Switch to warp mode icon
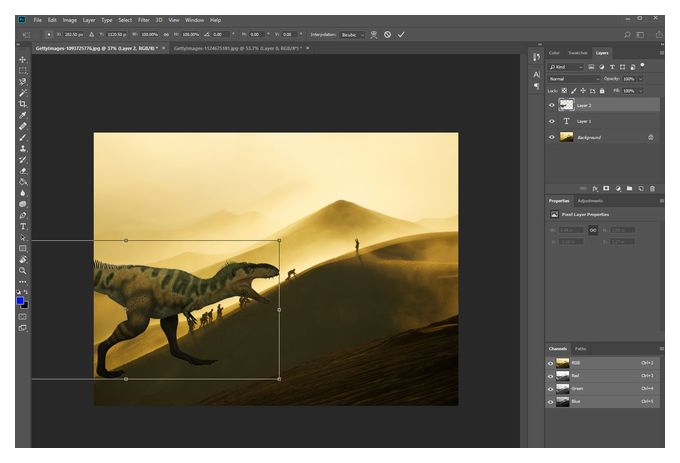 pos(374,35)
